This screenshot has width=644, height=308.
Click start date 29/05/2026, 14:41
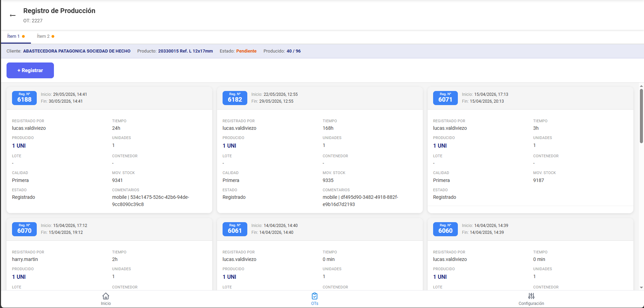pyautogui.click(x=70, y=94)
